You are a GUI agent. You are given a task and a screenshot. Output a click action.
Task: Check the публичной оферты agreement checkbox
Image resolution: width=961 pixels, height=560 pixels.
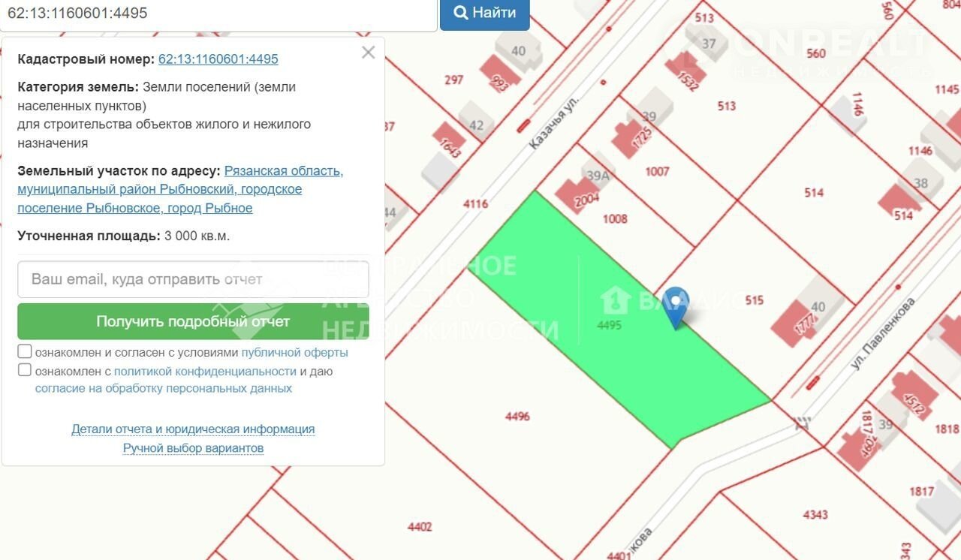25,351
